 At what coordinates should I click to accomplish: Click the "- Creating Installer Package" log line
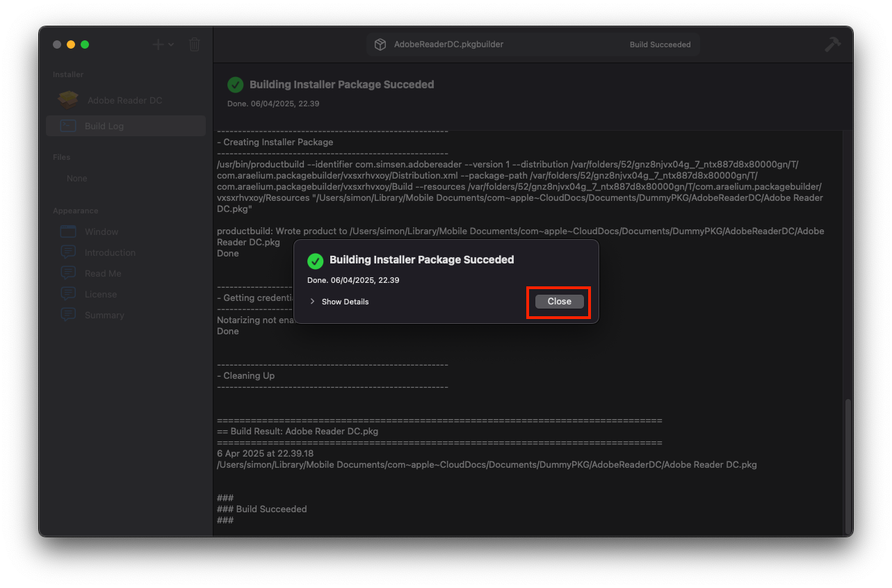click(275, 142)
